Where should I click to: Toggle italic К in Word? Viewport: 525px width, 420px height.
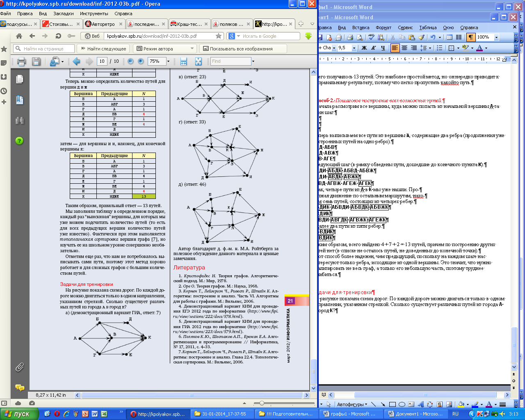click(x=373, y=48)
